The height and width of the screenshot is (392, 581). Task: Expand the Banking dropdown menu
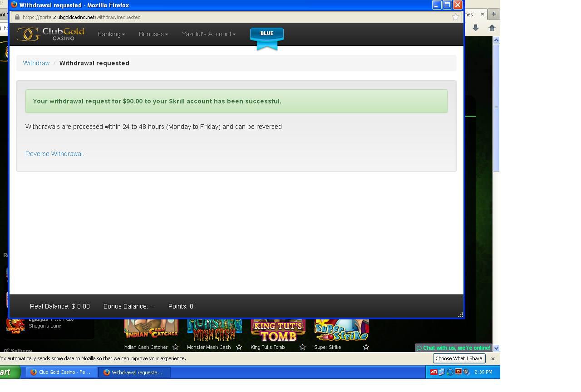point(111,34)
